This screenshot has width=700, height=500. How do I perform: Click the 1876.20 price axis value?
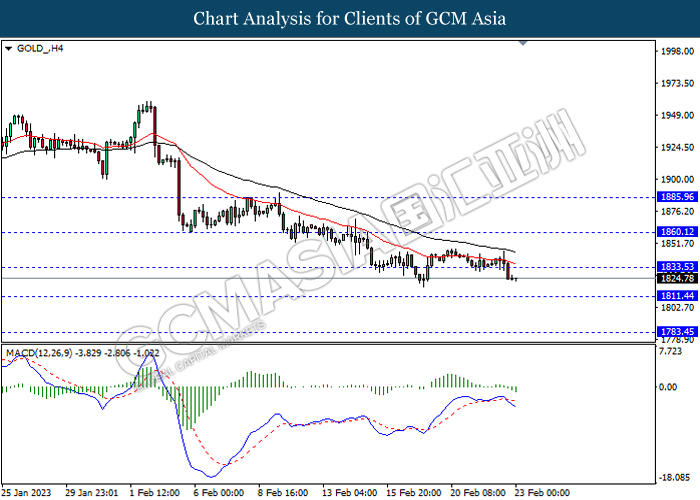coord(677,212)
